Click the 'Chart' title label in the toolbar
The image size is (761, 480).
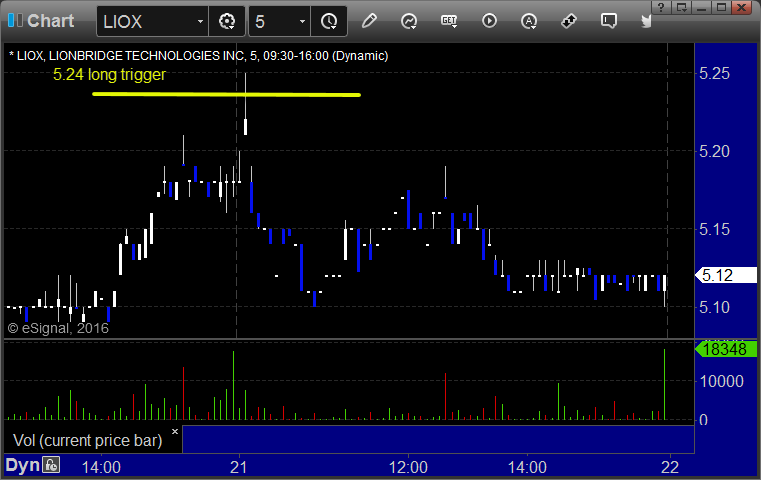(x=50, y=21)
